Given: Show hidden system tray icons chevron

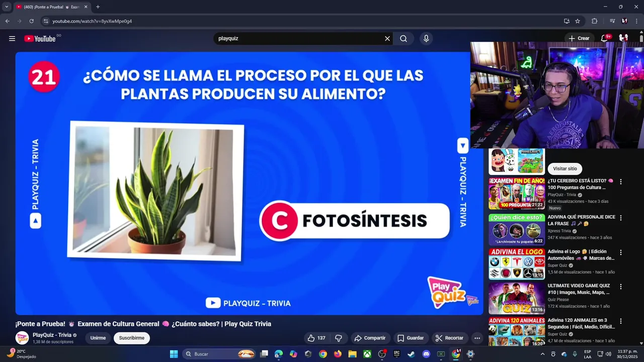Looking at the screenshot, I should pyautogui.click(x=542, y=354).
